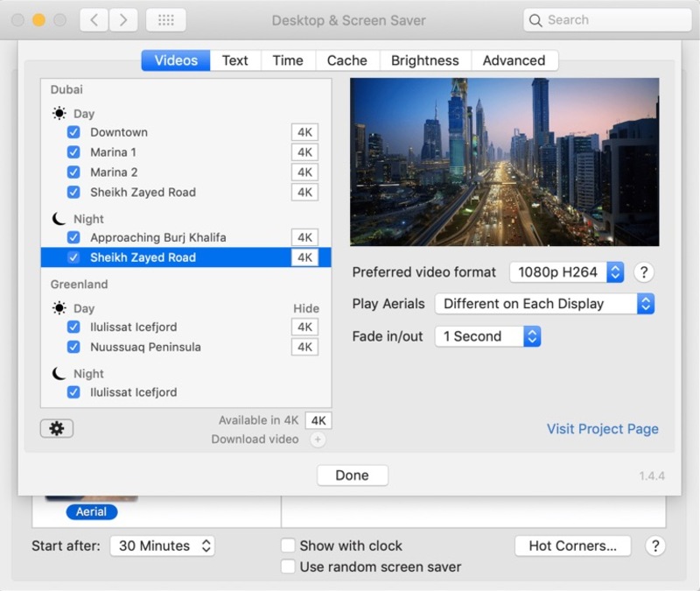The width and height of the screenshot is (700, 591).
Task: Open Visit Project Page link
Action: coord(603,429)
